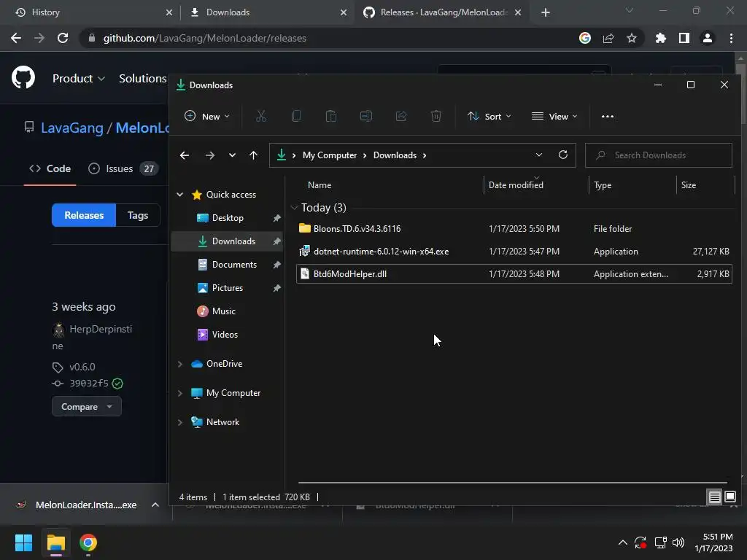Open a new Chrome tab
747x560 pixels.
(x=546, y=12)
